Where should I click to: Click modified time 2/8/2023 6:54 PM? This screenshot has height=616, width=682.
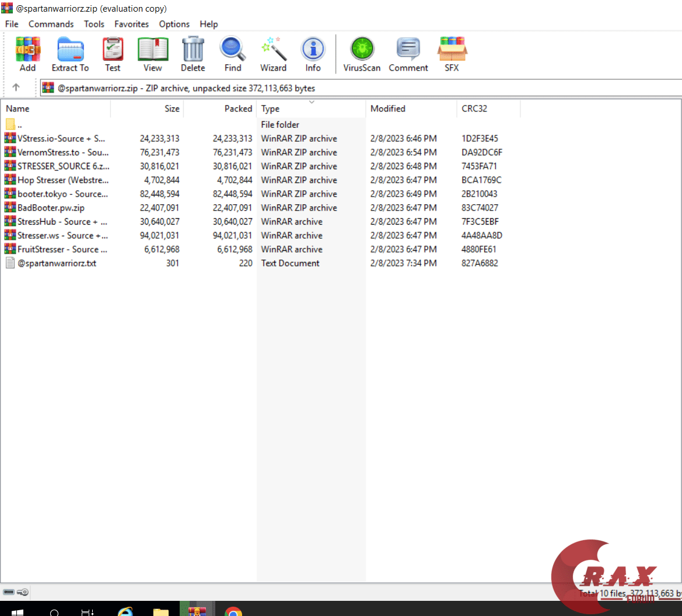(404, 152)
